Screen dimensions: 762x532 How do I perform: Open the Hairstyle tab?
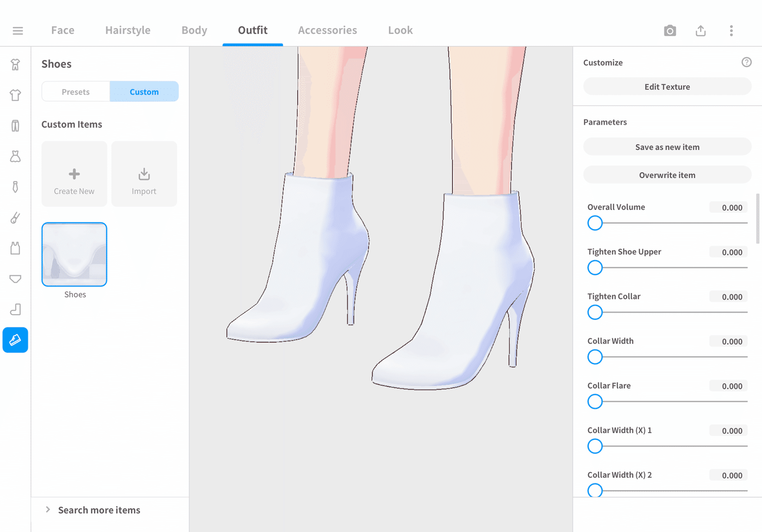[128, 30]
